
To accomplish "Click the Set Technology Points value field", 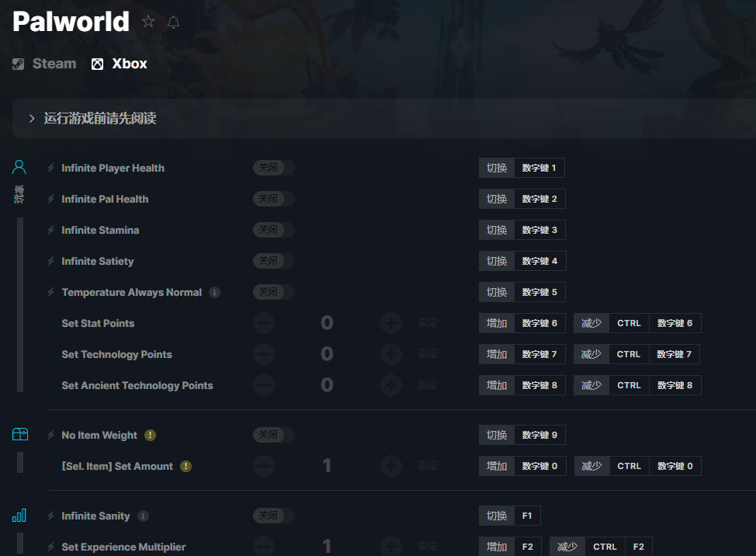I will (x=328, y=354).
